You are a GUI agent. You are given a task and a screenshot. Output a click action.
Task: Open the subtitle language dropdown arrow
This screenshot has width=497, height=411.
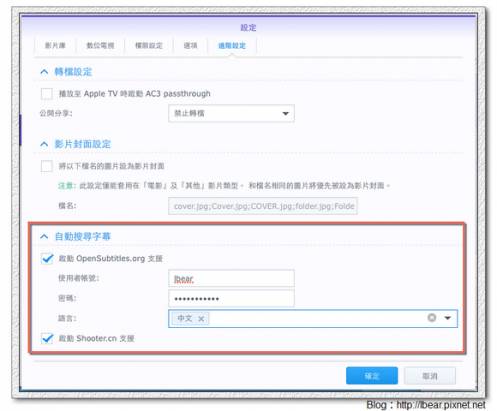pos(448,318)
